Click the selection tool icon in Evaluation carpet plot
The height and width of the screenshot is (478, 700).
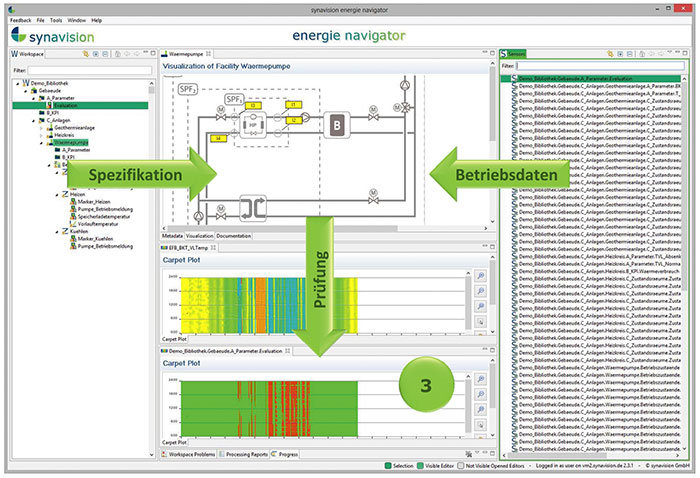coord(481,425)
